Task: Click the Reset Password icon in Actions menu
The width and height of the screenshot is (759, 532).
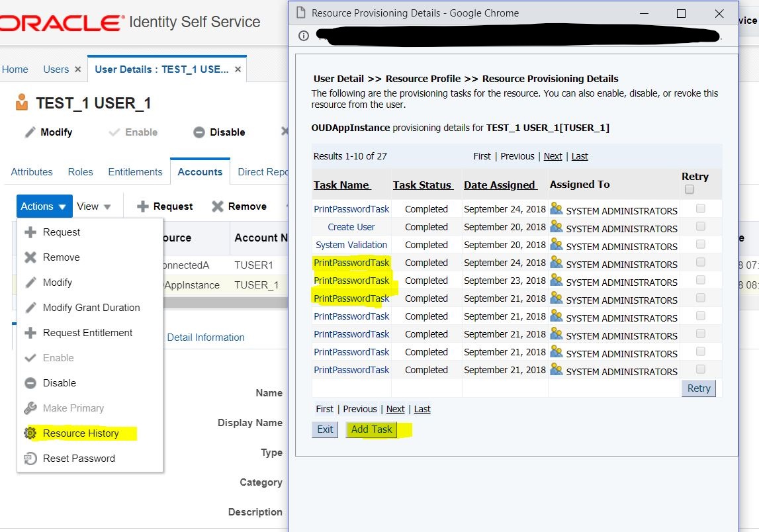Action: (x=32, y=458)
